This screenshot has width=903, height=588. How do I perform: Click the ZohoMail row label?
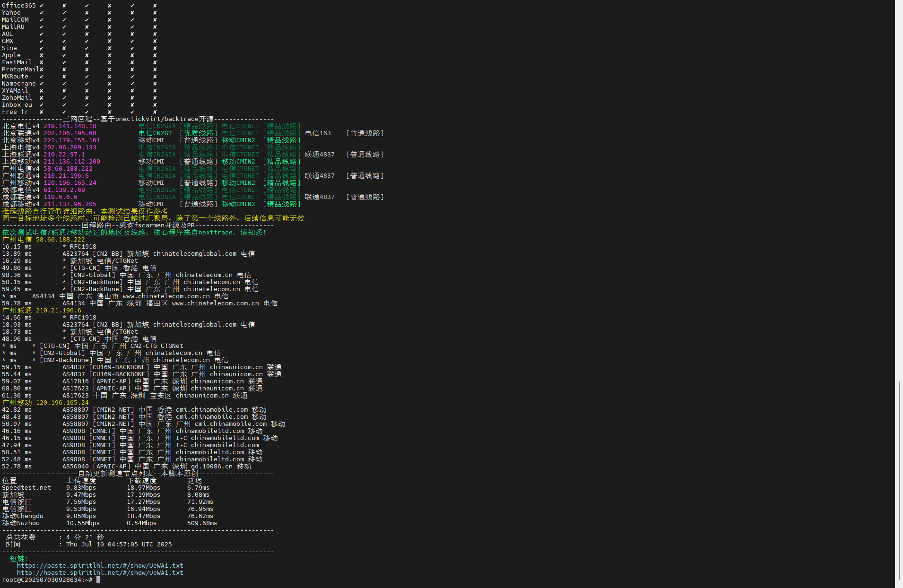[17, 97]
